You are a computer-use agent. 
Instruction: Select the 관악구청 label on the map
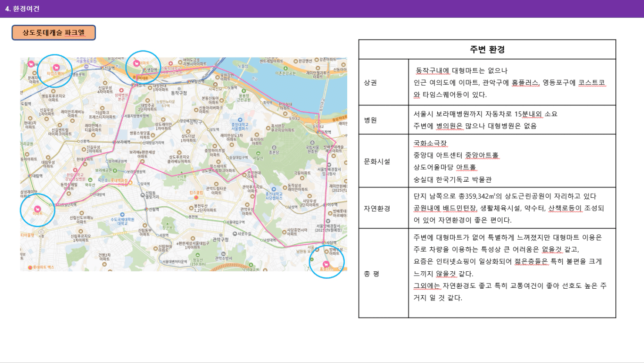(x=221, y=240)
